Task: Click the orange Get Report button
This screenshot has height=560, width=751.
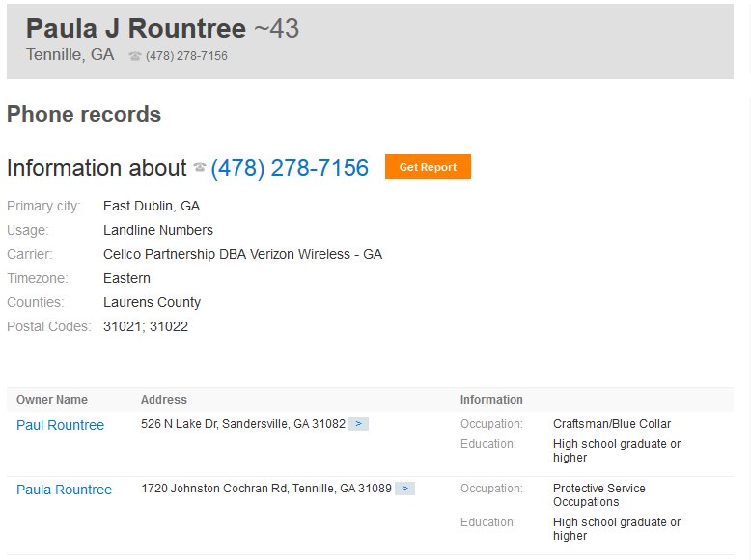Action: (x=428, y=167)
